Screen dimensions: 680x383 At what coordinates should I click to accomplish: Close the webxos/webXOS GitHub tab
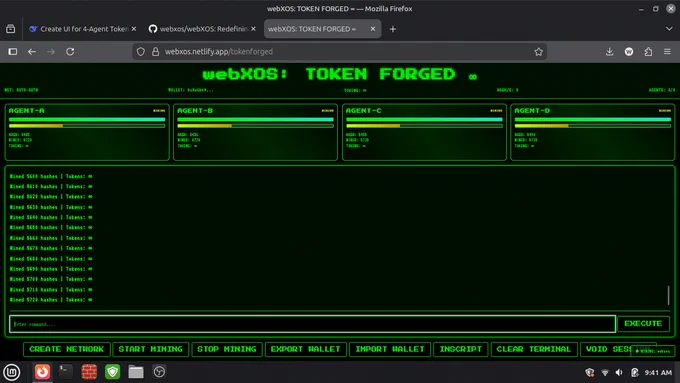point(253,29)
